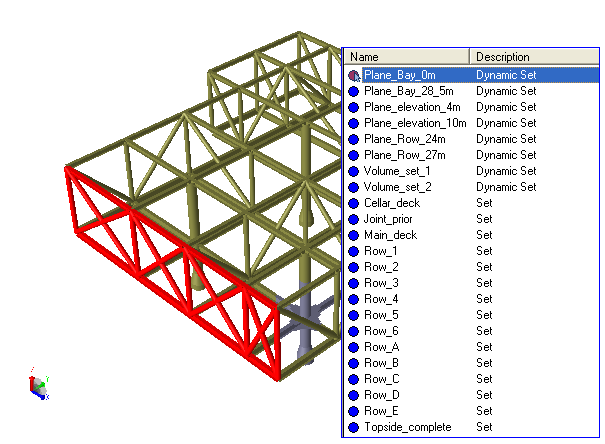Click the blue icon next to Joint_prior
Viewport: 605px width, 444px height.
353,219
